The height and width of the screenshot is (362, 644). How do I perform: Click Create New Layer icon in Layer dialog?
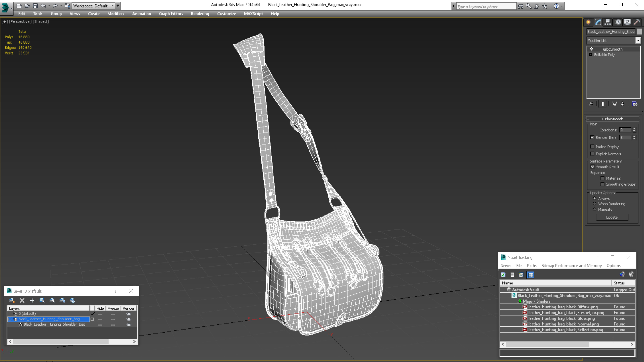click(x=12, y=301)
